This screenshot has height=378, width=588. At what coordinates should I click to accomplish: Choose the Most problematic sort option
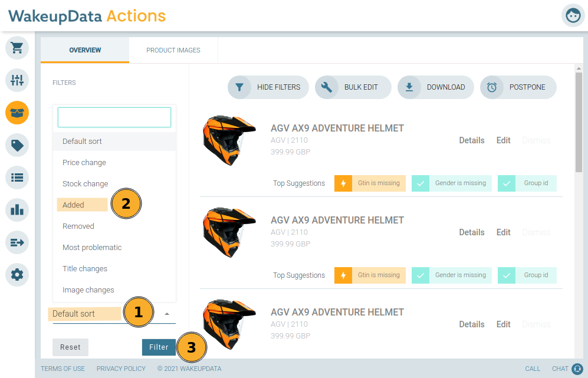tap(114, 248)
